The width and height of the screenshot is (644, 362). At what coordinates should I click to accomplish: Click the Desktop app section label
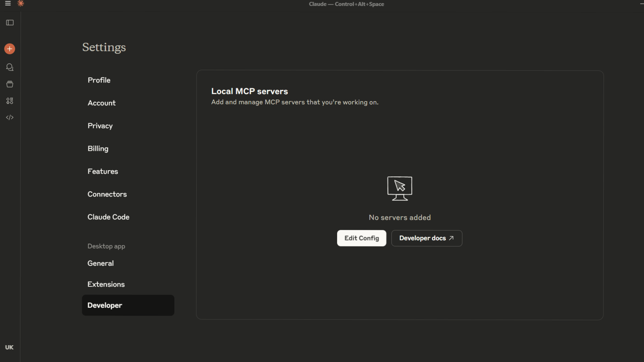(x=106, y=246)
